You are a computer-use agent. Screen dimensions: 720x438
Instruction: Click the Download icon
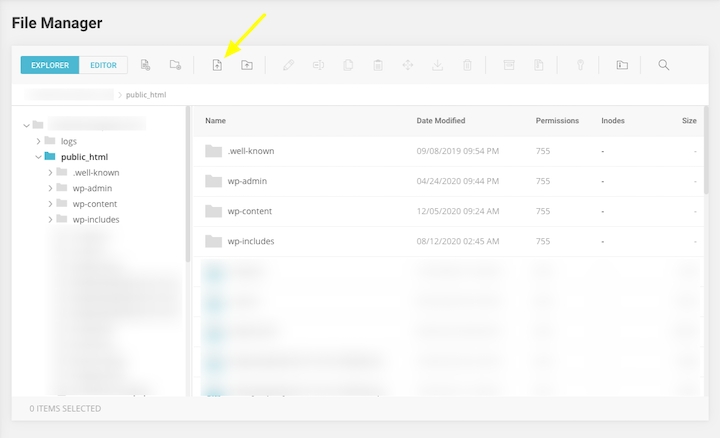(438, 65)
